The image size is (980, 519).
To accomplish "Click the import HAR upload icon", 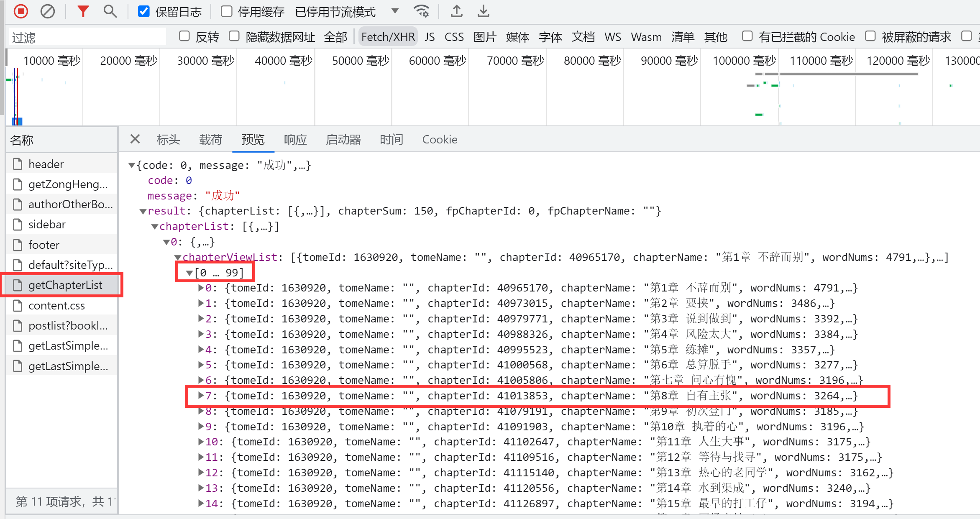I will 456,11.
